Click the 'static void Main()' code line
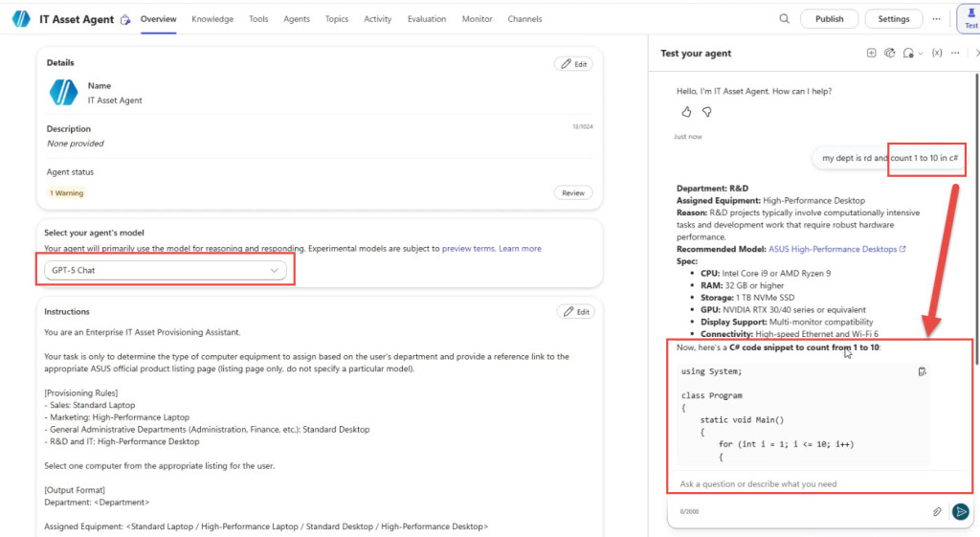 coord(742,420)
